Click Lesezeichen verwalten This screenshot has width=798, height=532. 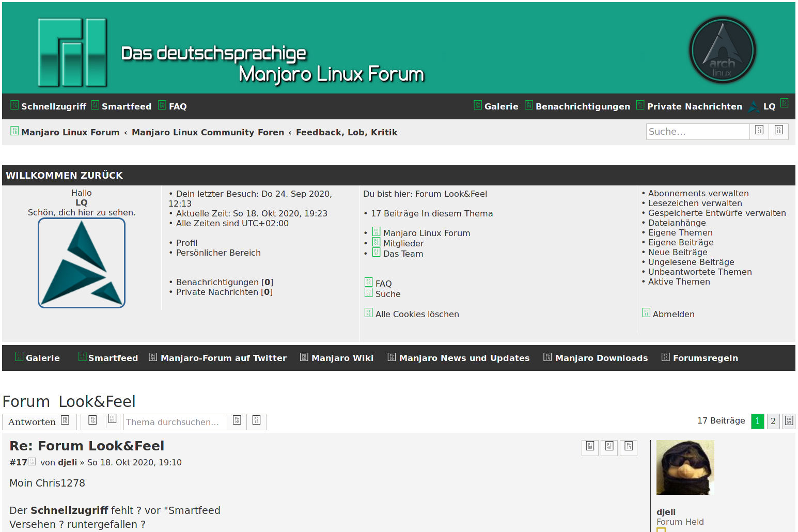click(695, 203)
